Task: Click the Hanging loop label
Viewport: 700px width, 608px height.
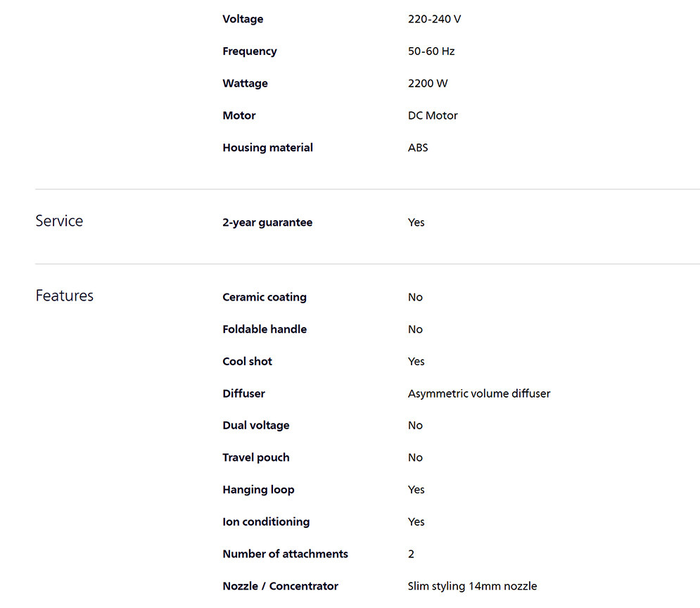Action: 258,490
